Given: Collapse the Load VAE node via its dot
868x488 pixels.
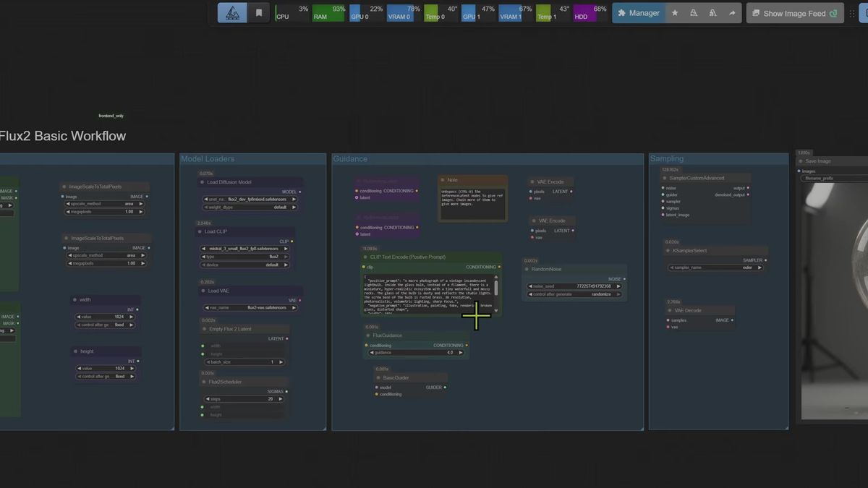Looking at the screenshot, I should pyautogui.click(x=202, y=291).
